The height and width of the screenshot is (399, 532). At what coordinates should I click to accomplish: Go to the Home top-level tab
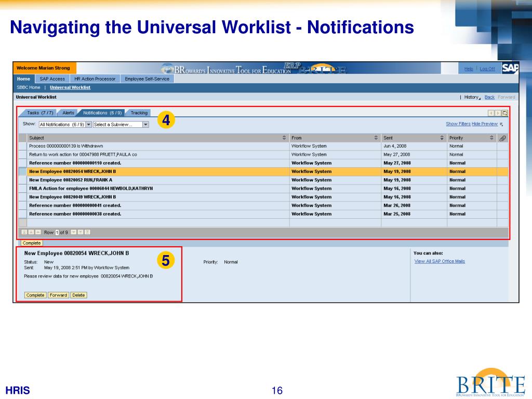pos(24,79)
